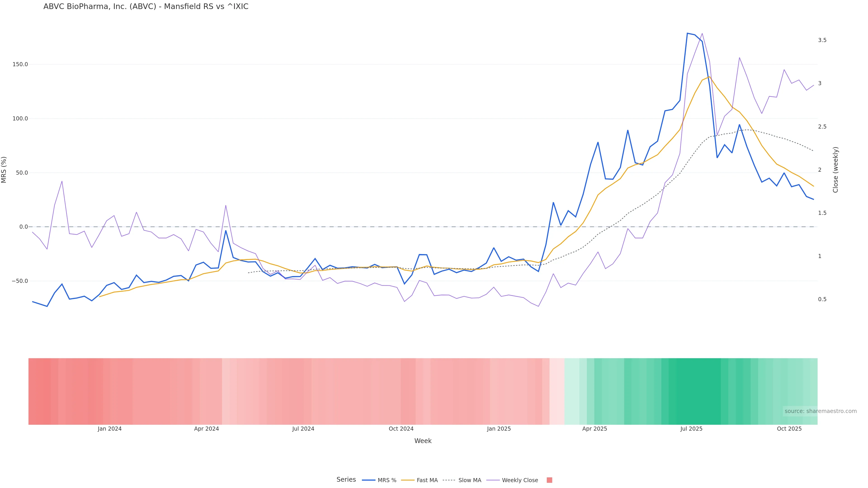This screenshot has height=488, width=868.
Task: Select the Jan 2025 x-axis tick label
Action: 499,429
